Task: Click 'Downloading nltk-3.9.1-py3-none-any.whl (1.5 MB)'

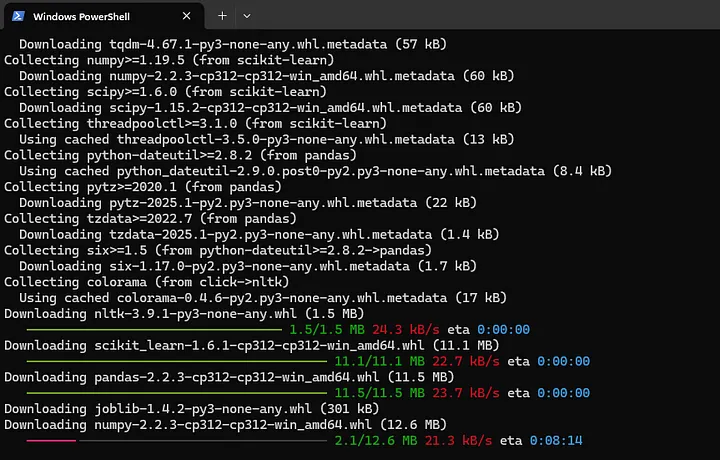Action: pyautogui.click(x=184, y=314)
